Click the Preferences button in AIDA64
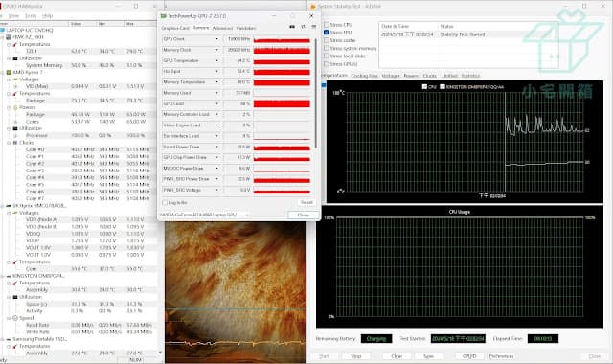This screenshot has height=364, width=613. pos(502,356)
